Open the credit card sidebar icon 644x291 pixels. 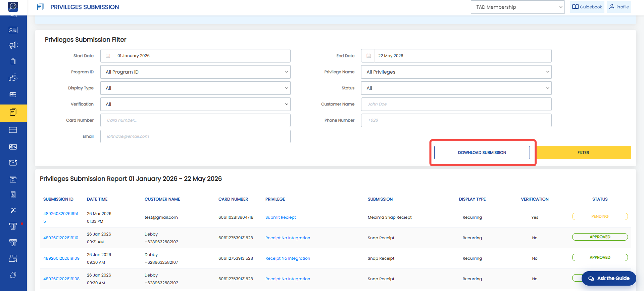[x=13, y=130]
